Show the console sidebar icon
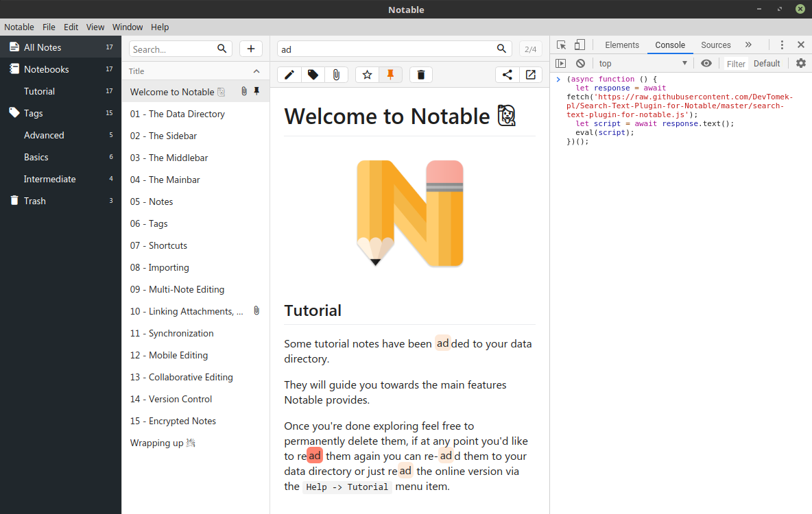Image resolution: width=812 pixels, height=514 pixels. pos(561,63)
